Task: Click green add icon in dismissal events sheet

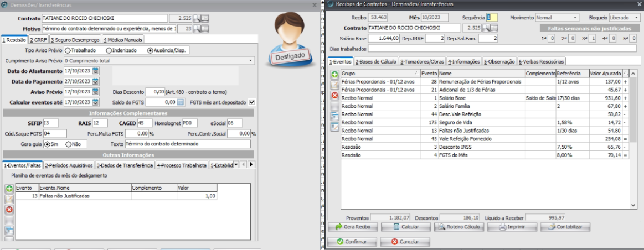Action: pos(9,189)
